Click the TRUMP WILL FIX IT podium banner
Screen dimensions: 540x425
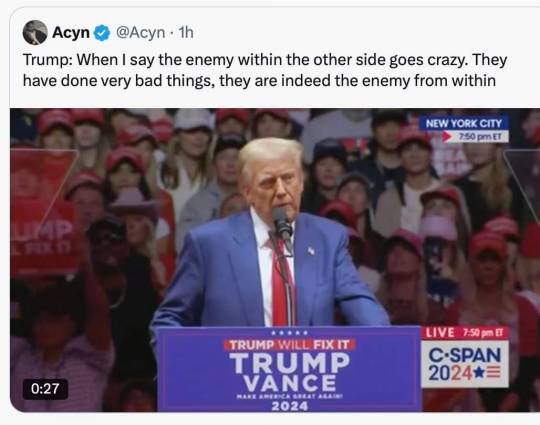(289, 345)
